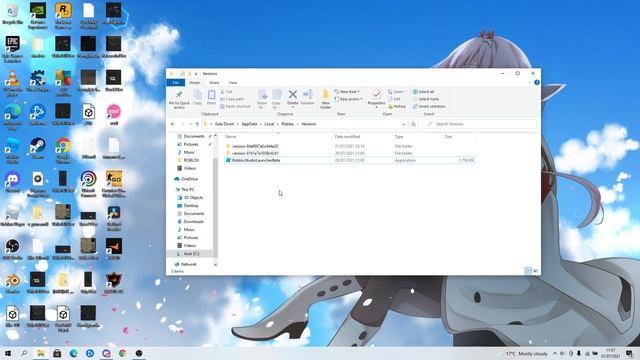Open the Recent locations dropdown arrow
Image resolution: width=640 pixels, height=360 pixels.
tap(190, 124)
